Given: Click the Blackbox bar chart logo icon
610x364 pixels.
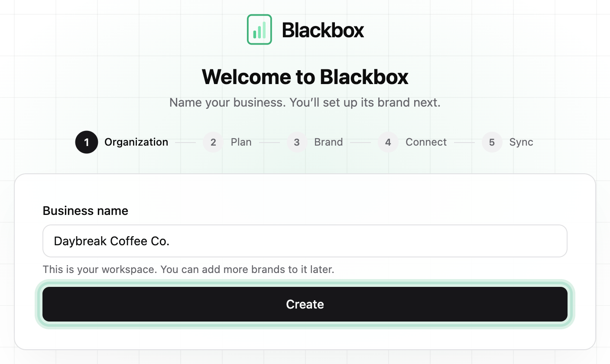Looking at the screenshot, I should 259,29.
